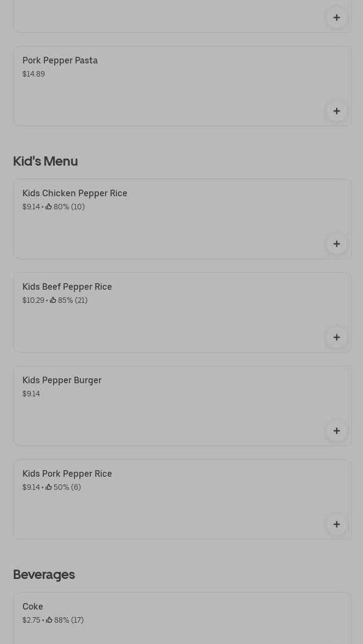Add Kids Pork Pepper Rice with plus icon
Image resolution: width=363 pixels, height=644 pixels.
tap(337, 524)
